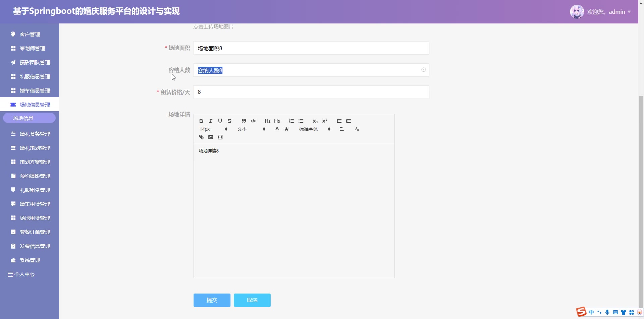Open 婚车租赁管理 in the sidebar
Viewport: 644px width, 319px height.
click(x=30, y=204)
